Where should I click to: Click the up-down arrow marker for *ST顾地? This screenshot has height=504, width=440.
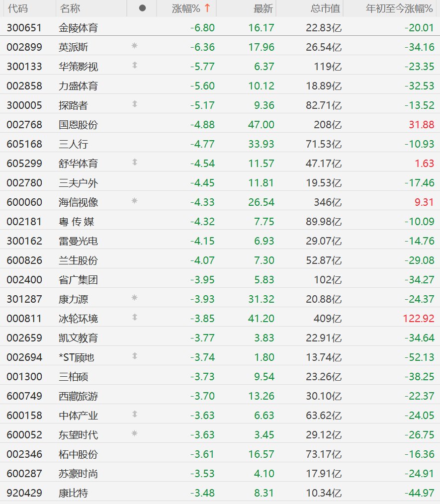coord(135,356)
